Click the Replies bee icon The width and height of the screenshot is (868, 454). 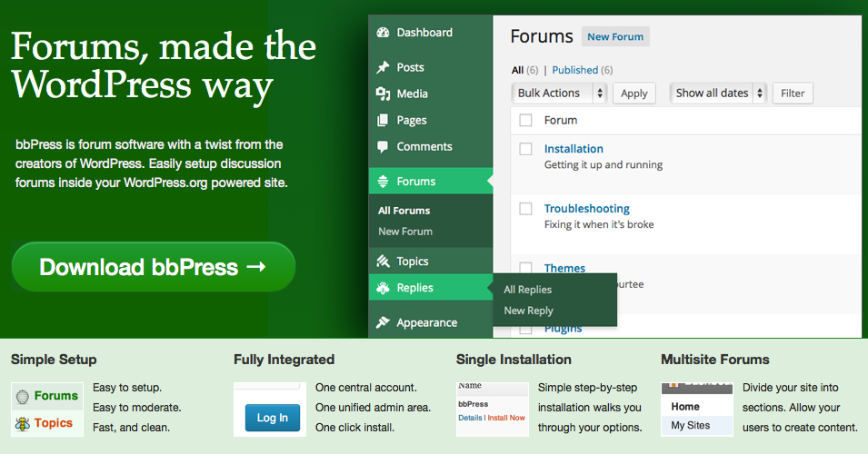click(383, 288)
